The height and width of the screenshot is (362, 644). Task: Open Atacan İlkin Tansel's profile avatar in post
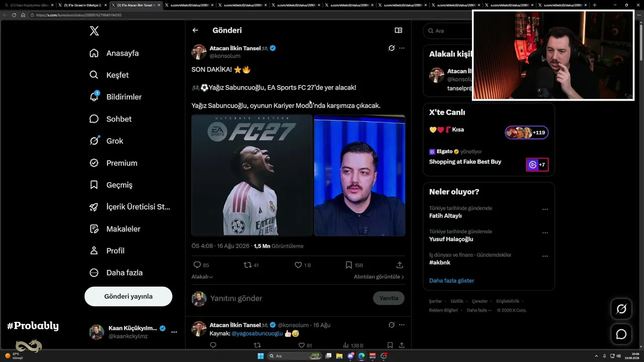[199, 52]
